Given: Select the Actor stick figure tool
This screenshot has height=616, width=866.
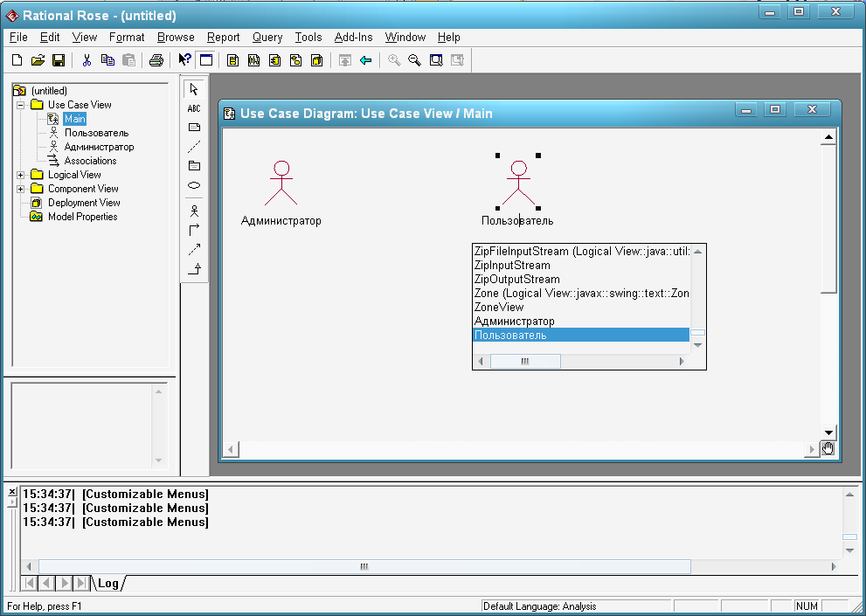Looking at the screenshot, I should (x=194, y=211).
